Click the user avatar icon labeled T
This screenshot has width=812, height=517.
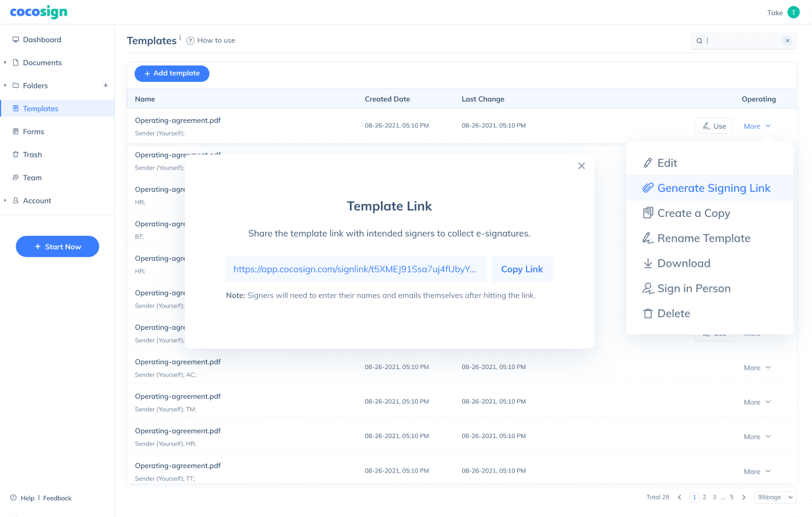(x=793, y=12)
